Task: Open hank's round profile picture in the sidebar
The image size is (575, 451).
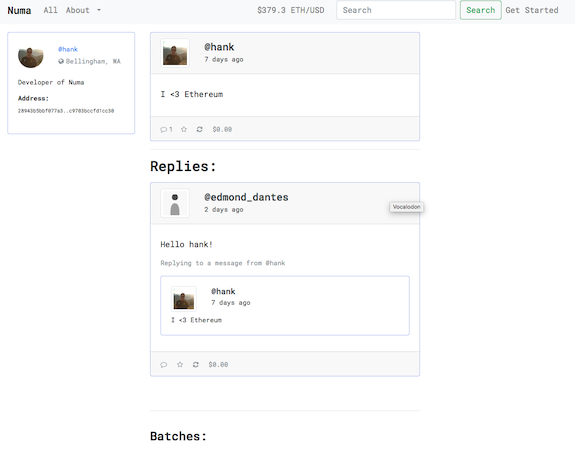Action: (x=31, y=56)
